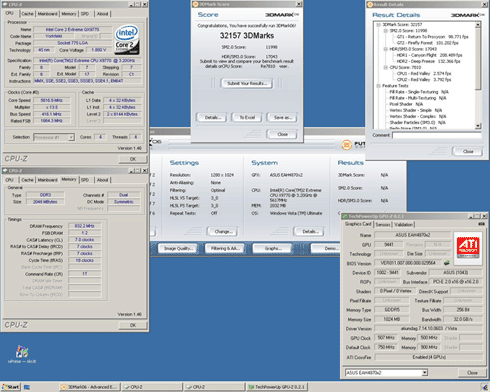490x392 pixels.
Task: Click the Details button under System
Action: point(309,231)
